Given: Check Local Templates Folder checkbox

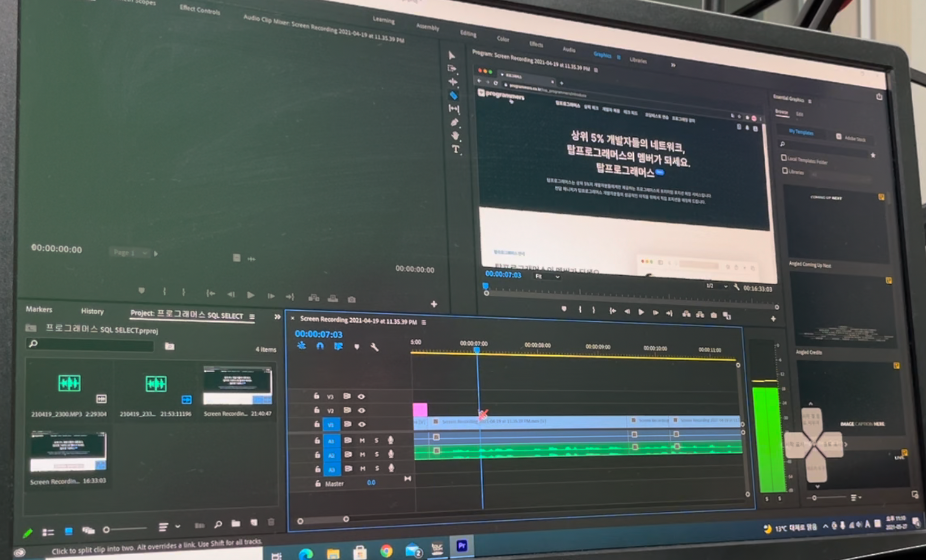Looking at the screenshot, I should tap(784, 157).
